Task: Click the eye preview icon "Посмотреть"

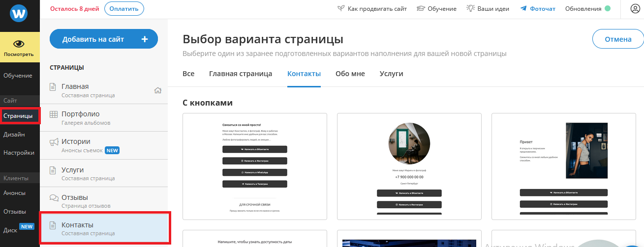Action: coord(19,45)
